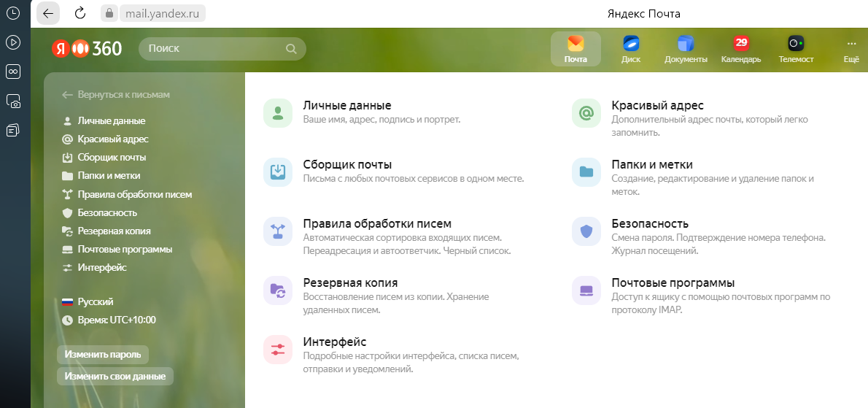The height and width of the screenshot is (408, 868).
Task: Click the search magnifier icon
Action: click(291, 49)
